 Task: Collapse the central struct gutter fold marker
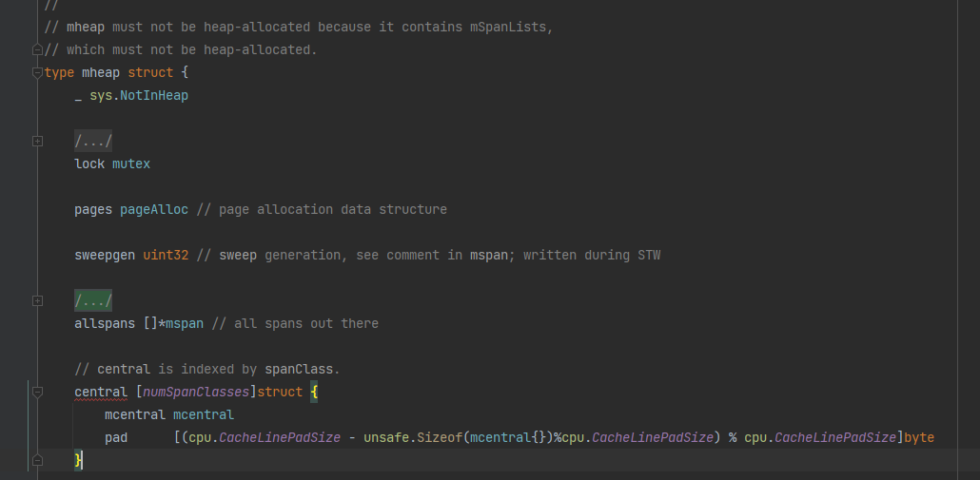(37, 392)
